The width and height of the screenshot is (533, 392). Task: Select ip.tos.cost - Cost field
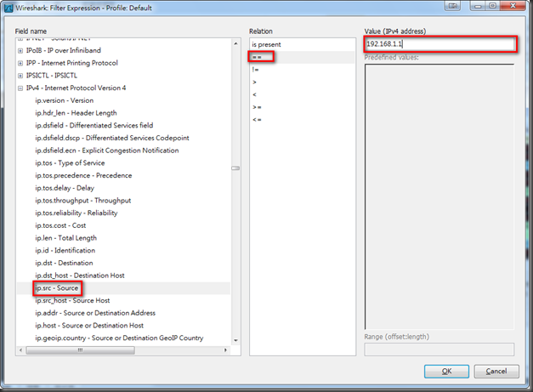(x=60, y=225)
